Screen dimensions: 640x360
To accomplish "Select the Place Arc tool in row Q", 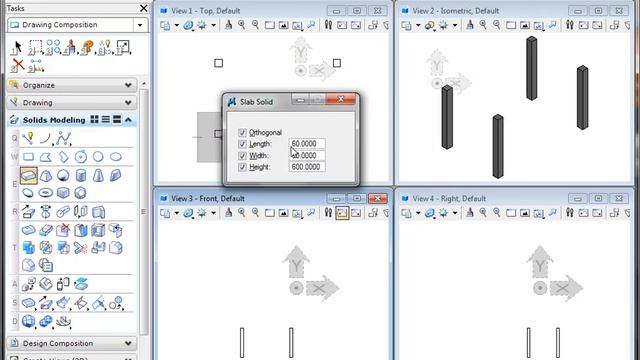I will tap(46, 139).
